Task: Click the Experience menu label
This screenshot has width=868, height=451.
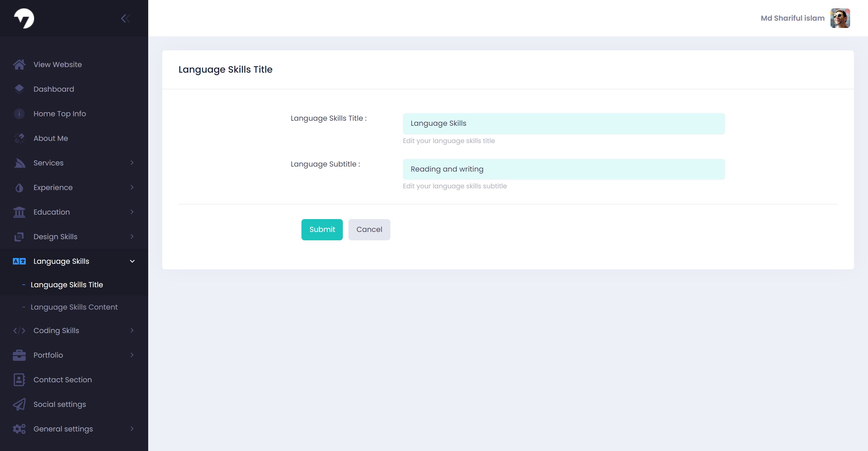Action: tap(53, 187)
